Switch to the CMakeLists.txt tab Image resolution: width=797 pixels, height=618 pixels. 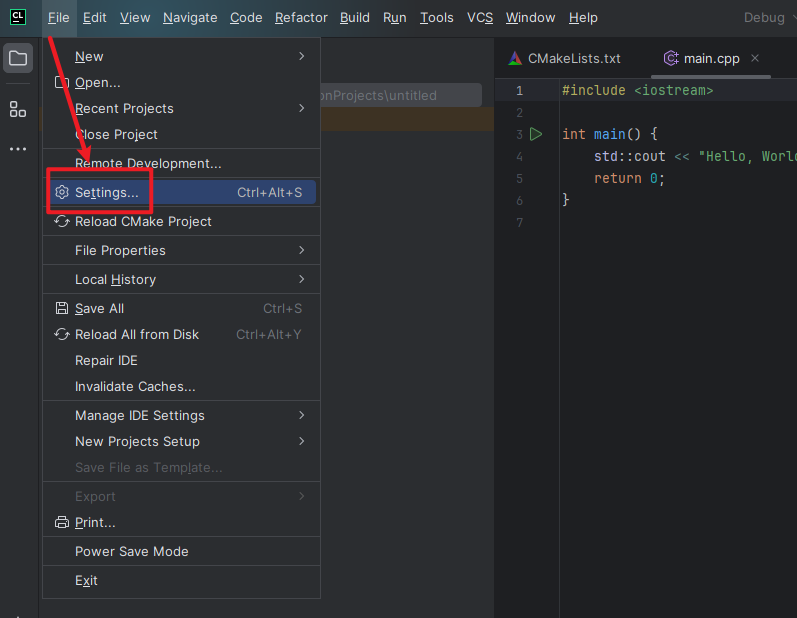(565, 58)
